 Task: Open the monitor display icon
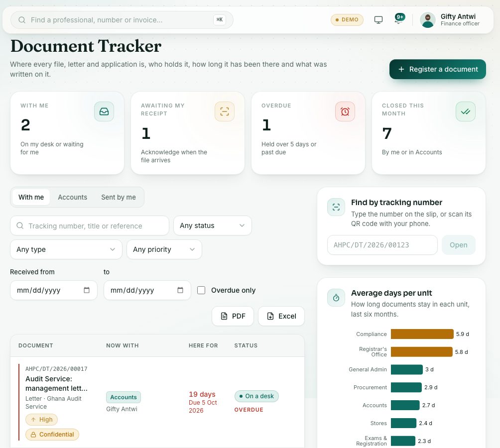[x=378, y=20]
